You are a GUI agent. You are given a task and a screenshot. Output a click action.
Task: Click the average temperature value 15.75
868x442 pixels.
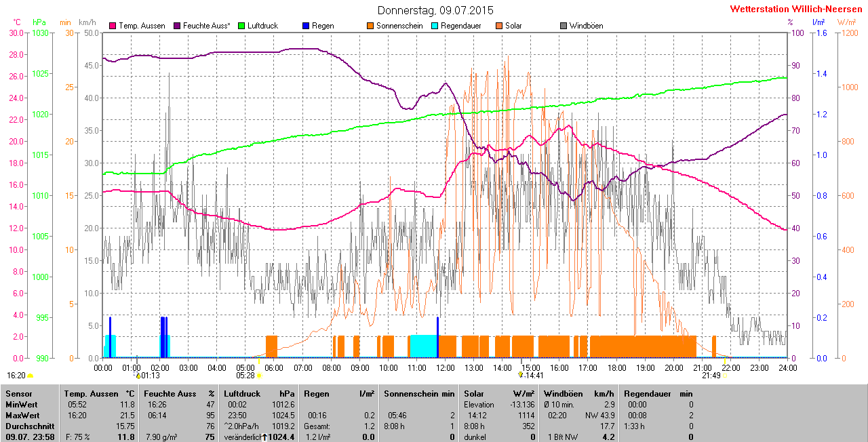pos(126,426)
